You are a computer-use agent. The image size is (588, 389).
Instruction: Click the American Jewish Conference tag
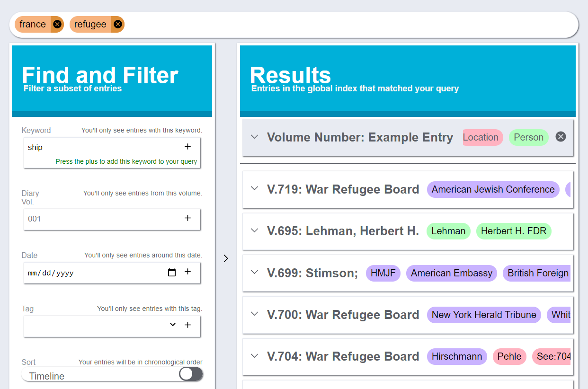click(493, 189)
